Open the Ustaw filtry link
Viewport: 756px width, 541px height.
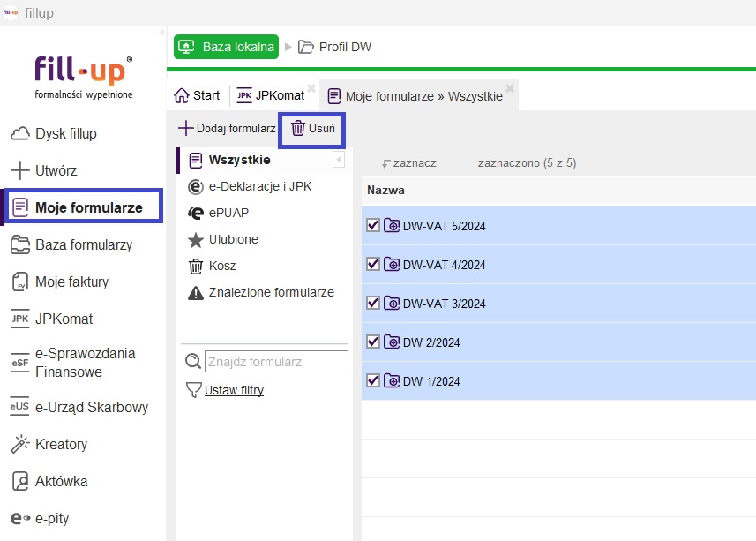(x=234, y=390)
